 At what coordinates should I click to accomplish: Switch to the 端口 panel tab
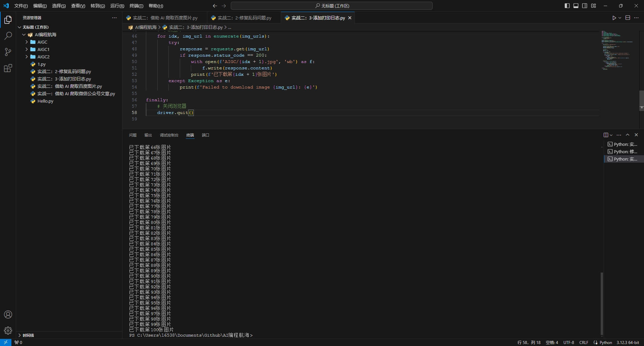[x=206, y=135]
